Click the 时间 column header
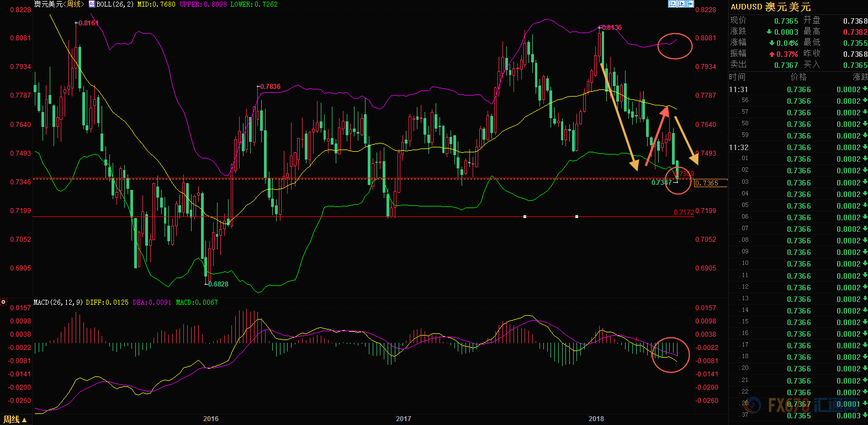Image resolution: width=868 pixels, height=425 pixels. click(x=737, y=77)
